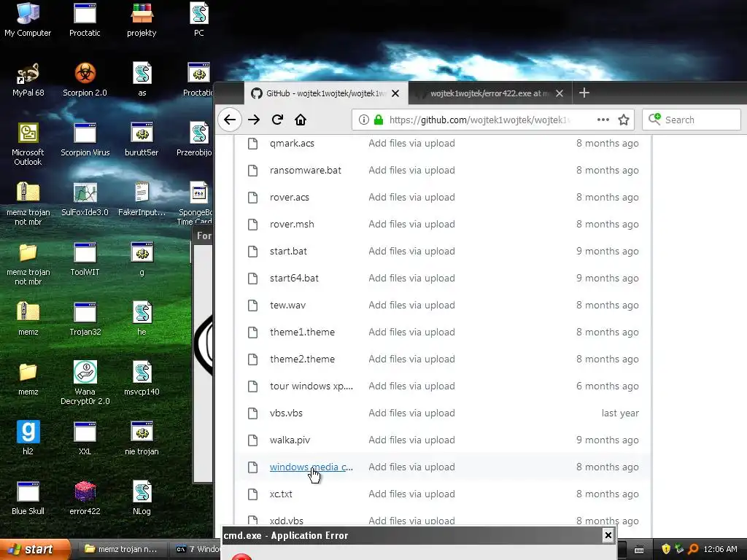Go back in browser history
This screenshot has height=560, width=747.
230,120
